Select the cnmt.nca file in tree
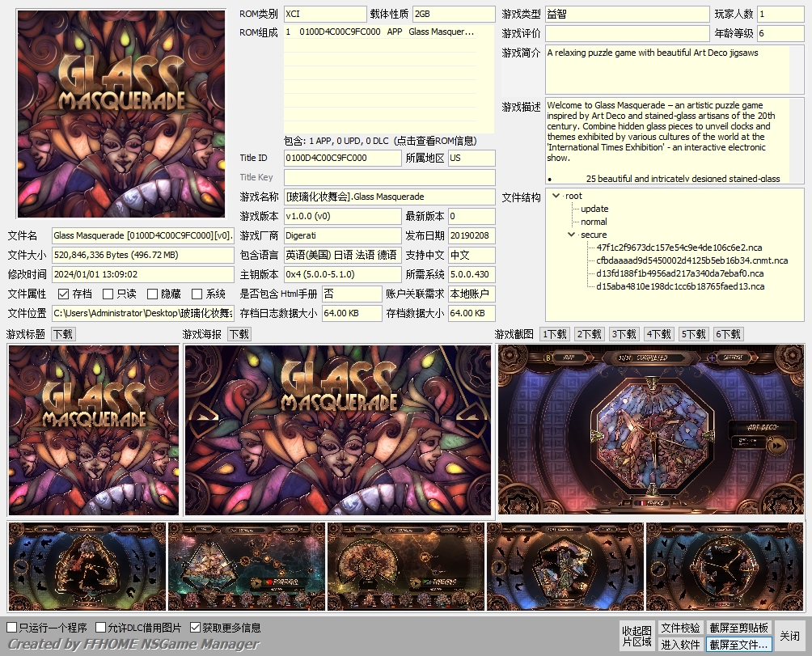Image resolution: width=812 pixels, height=656 pixels. [691, 260]
